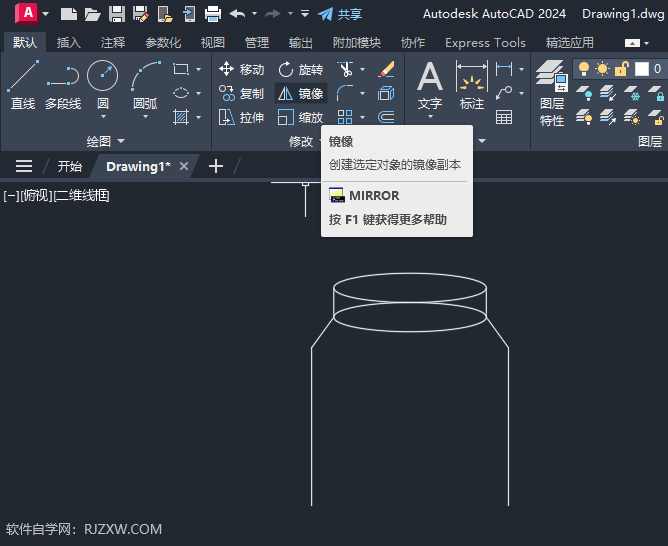Open a file using the folder icon

(92, 14)
